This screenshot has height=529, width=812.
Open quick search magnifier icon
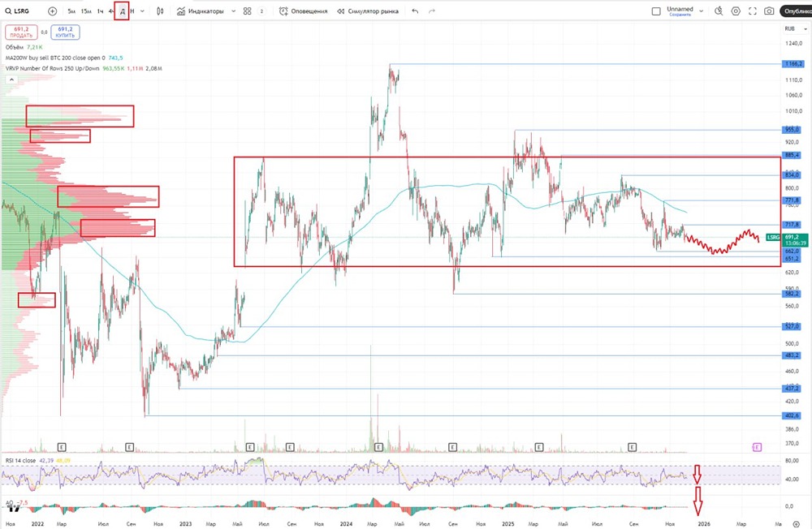tap(719, 11)
